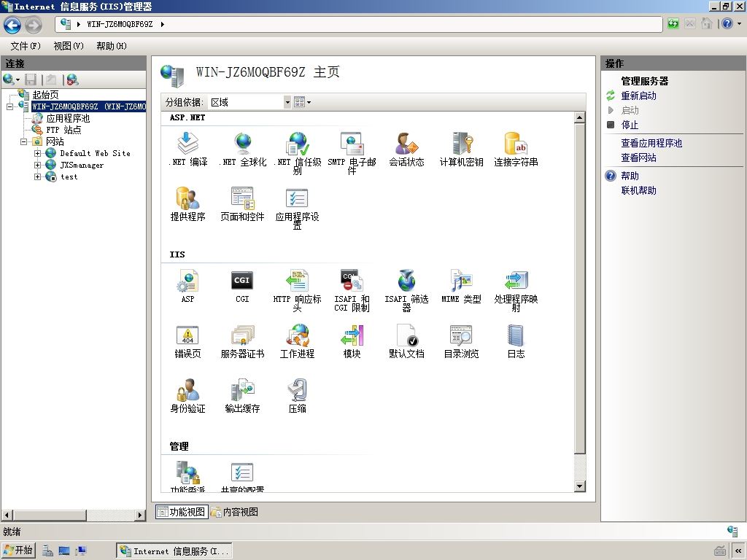Viewport: 747px width, 560px height.
Task: Click the 帮助 link in 操作 pane
Action: (630, 176)
